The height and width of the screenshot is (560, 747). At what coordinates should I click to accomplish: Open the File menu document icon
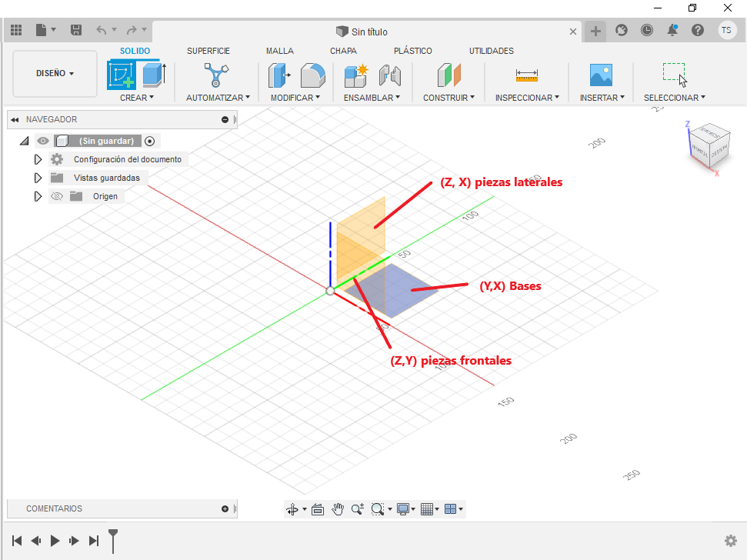point(42,31)
